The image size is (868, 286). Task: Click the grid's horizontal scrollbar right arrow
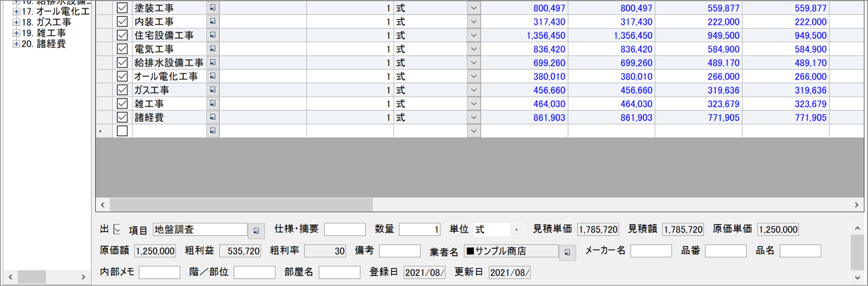click(857, 204)
